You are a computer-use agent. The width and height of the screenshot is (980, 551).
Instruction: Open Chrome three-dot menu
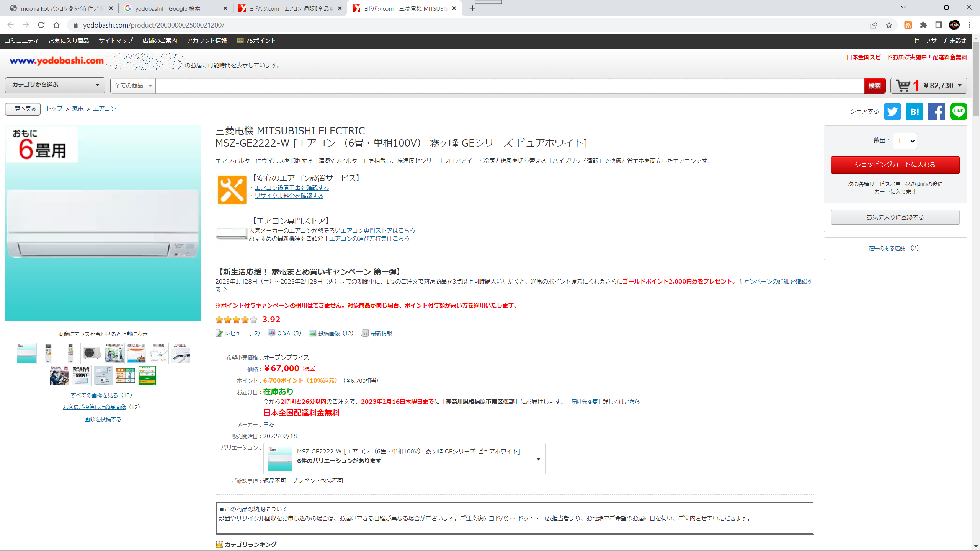coord(970,25)
